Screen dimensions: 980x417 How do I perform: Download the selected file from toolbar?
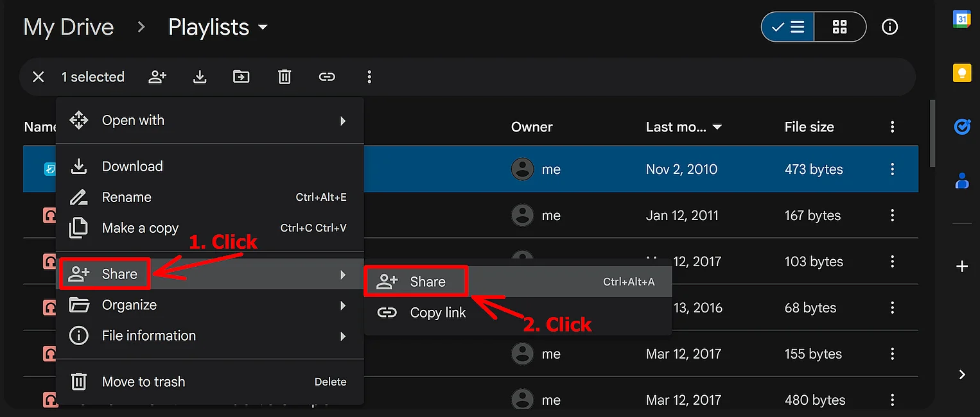click(x=200, y=77)
